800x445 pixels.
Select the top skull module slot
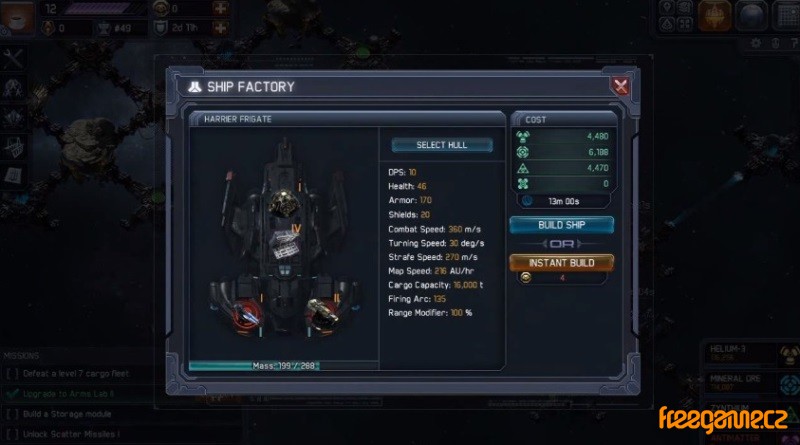(x=282, y=203)
